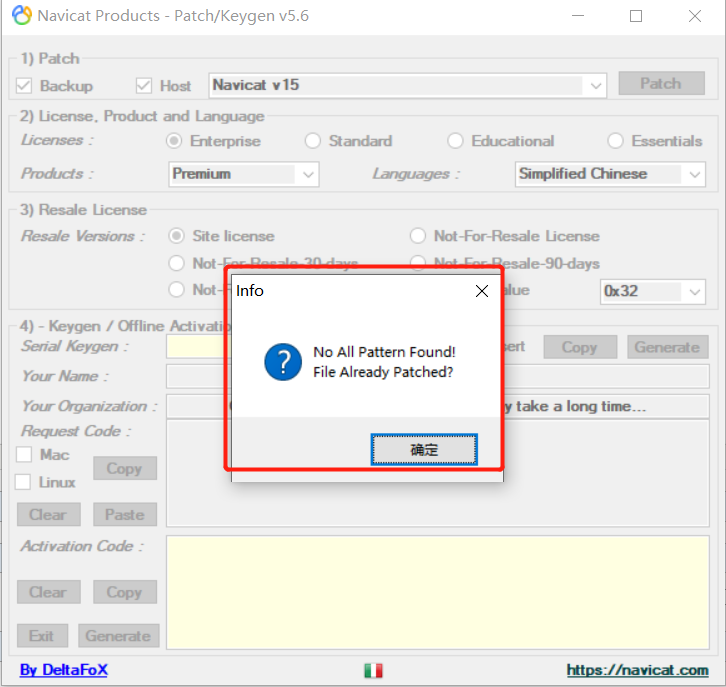Toggle the Backup checkbox
726x687 pixels.
(24, 86)
